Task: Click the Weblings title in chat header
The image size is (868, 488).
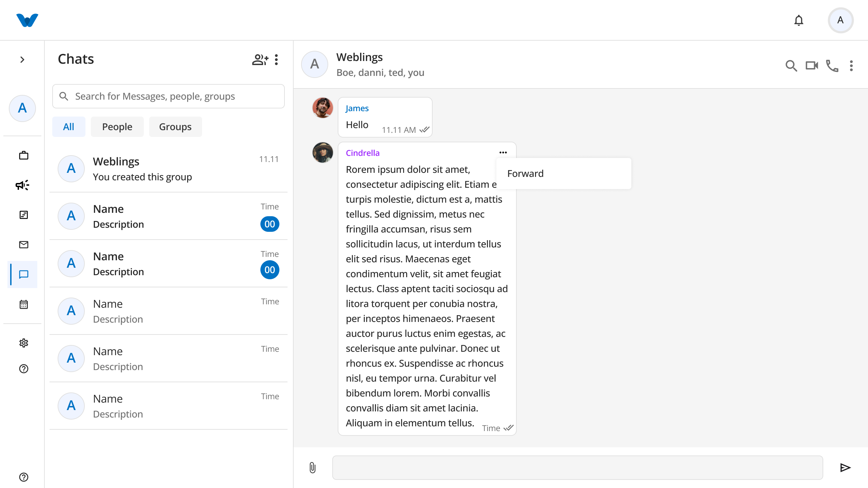Action: [x=359, y=57]
